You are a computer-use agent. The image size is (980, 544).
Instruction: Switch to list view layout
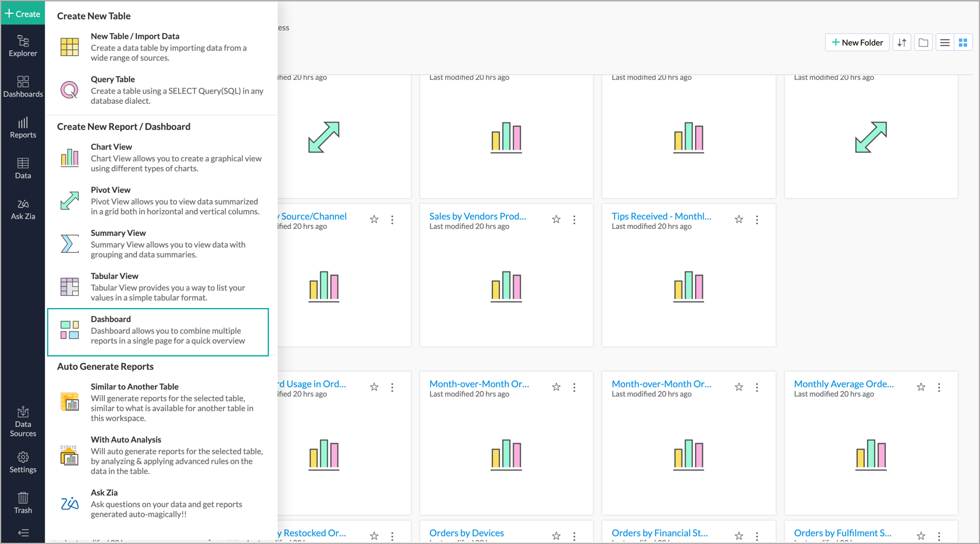[x=944, y=42]
